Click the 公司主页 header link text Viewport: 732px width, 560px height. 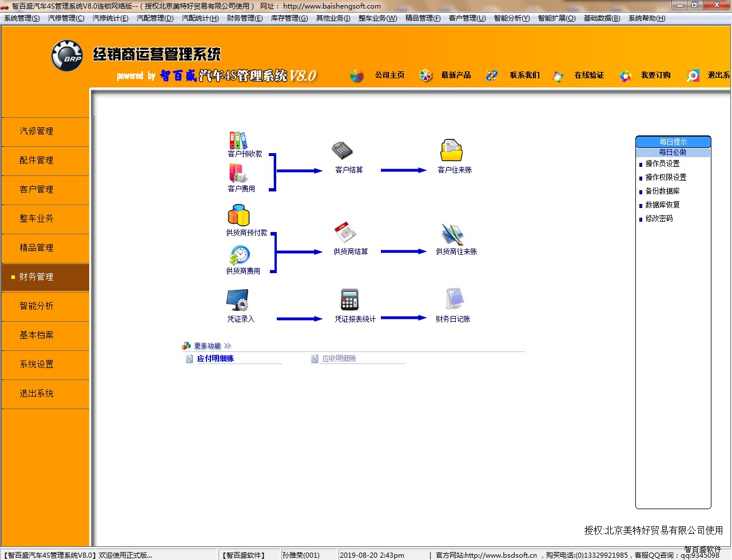coord(389,75)
